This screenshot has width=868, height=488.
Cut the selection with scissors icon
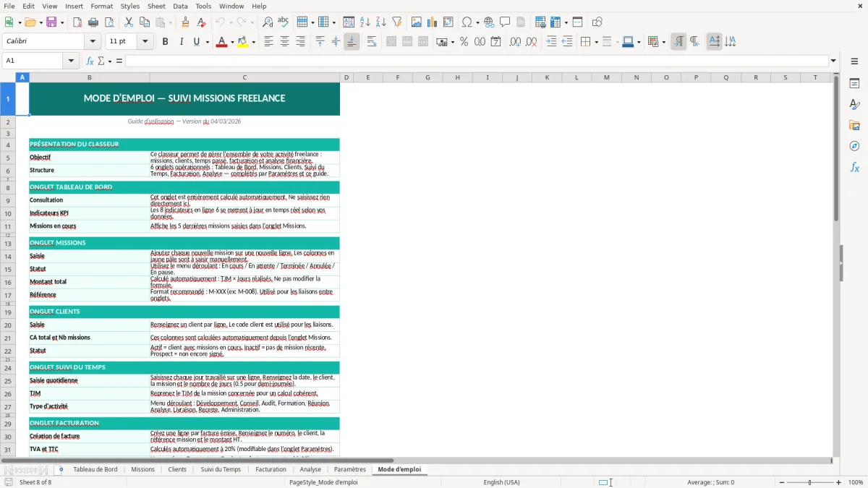129,22
